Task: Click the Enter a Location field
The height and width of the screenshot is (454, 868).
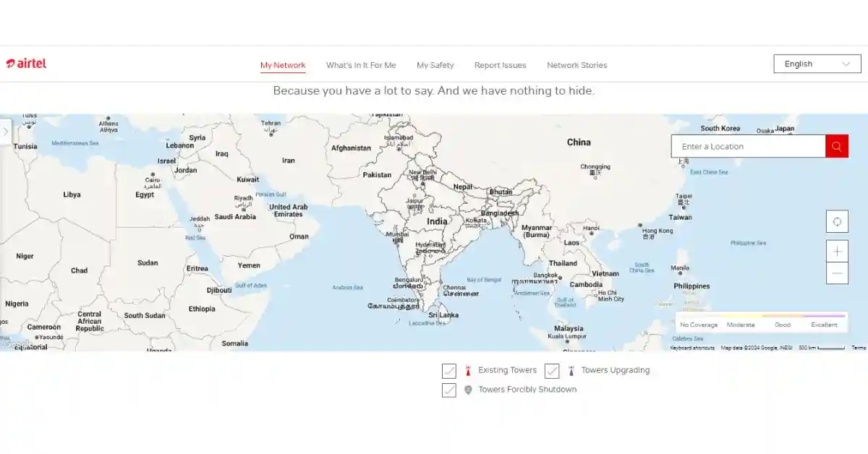Action: pyautogui.click(x=749, y=146)
